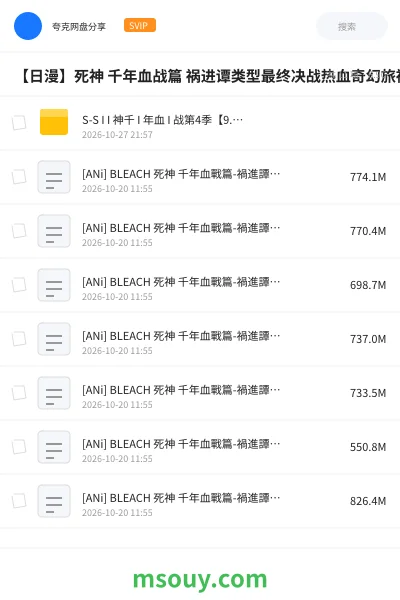Click the 死神 千年血战篇 share title heading
Screen dimensions: 400x600
pyautogui.click(x=210, y=76)
